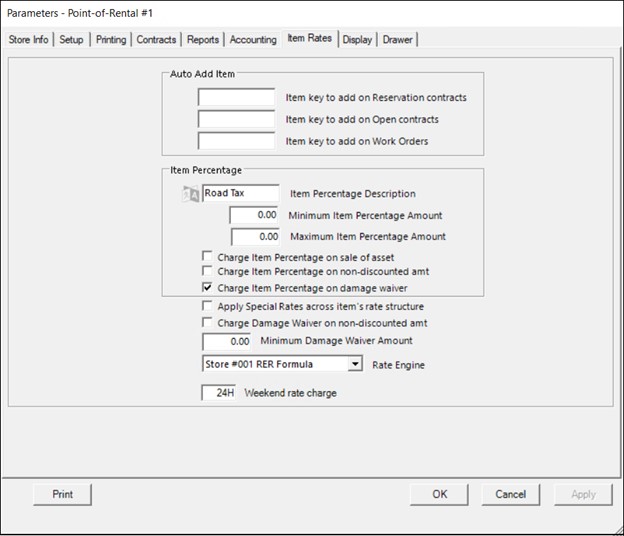The width and height of the screenshot is (624, 536).
Task: Enable Charge Damage Waiver on non-discounted amt
Action: [x=207, y=323]
